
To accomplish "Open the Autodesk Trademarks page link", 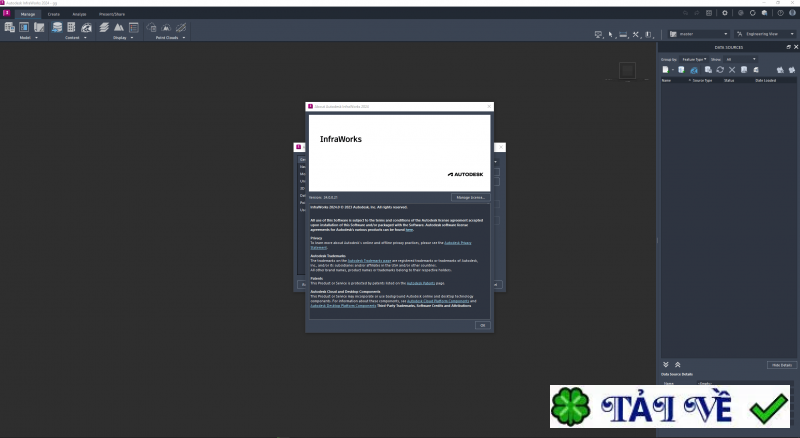I will click(x=369, y=261).
